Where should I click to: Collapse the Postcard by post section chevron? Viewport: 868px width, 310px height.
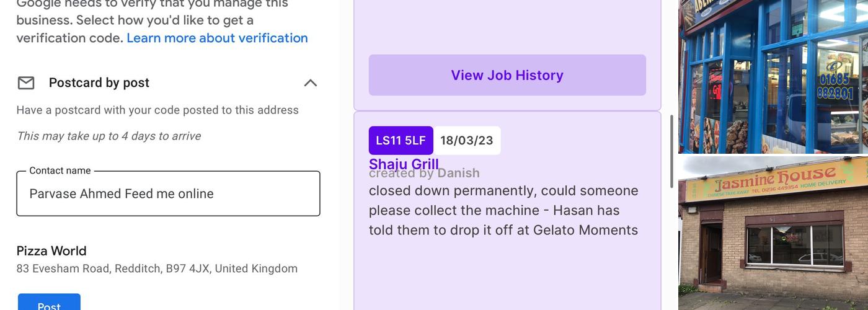point(310,83)
